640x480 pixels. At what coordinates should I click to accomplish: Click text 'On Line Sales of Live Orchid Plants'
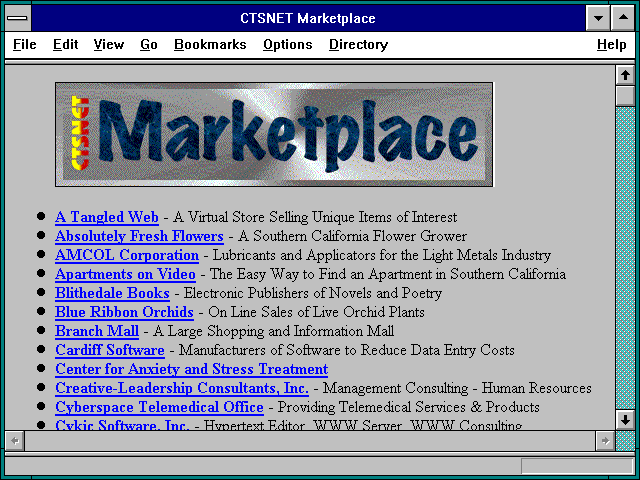coord(316,312)
